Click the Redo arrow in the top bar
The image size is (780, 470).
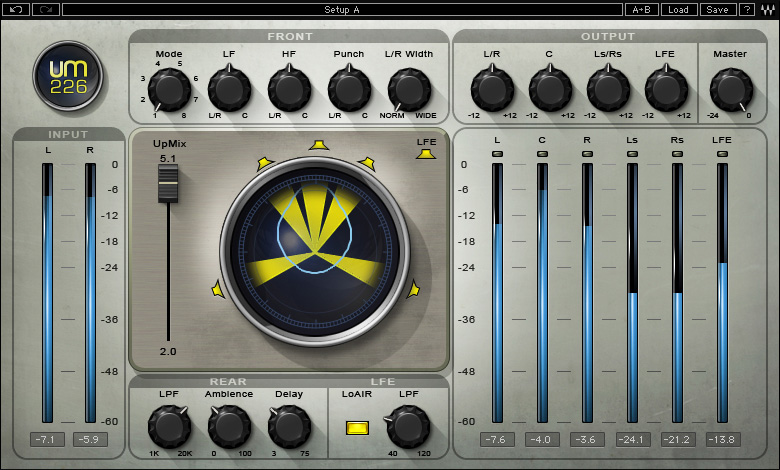pyautogui.click(x=46, y=9)
